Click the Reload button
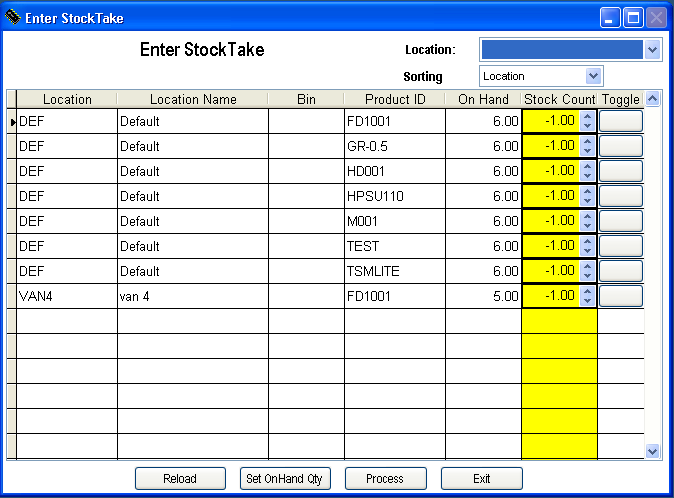 pyautogui.click(x=180, y=479)
